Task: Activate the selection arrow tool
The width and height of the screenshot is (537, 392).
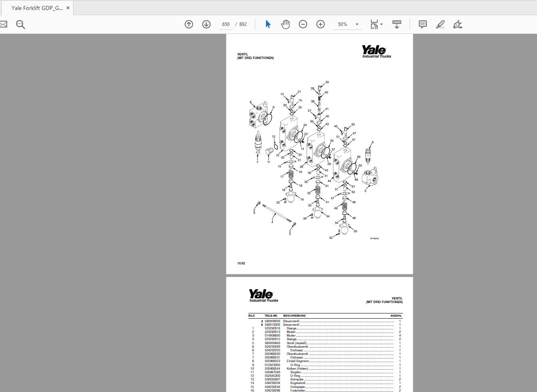Action: [268, 24]
